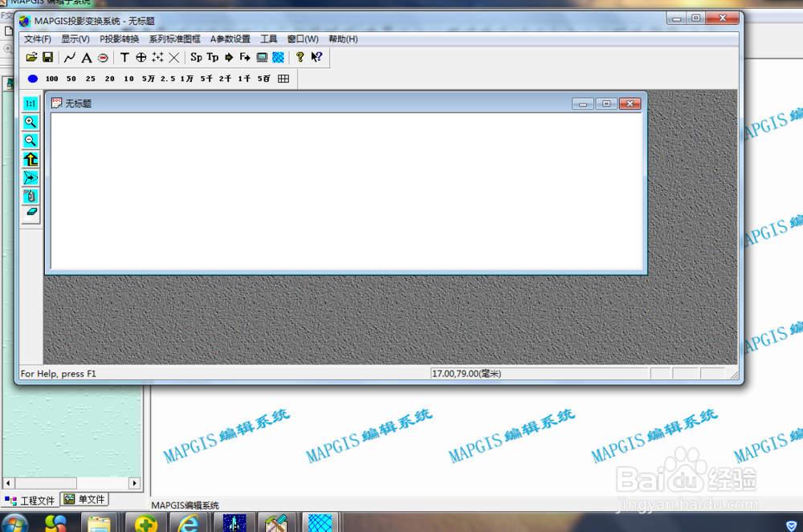Click the save floppy disk icon
Viewport: 803px width, 532px height.
pos(47,57)
